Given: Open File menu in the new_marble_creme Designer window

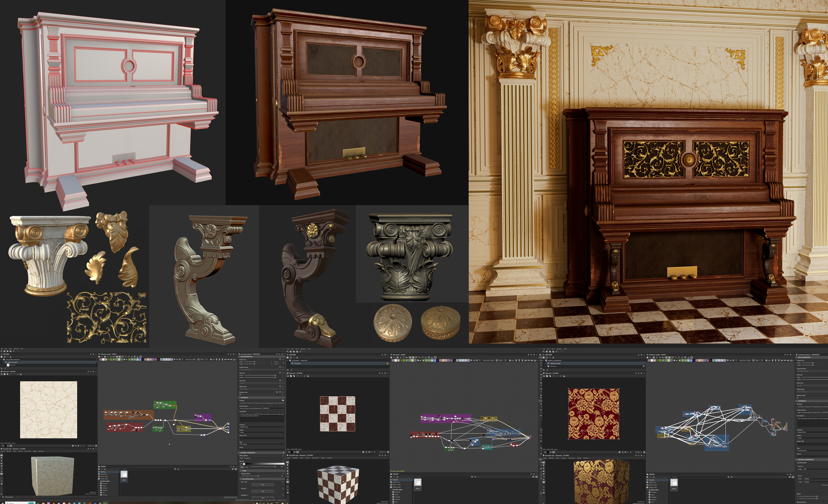Looking at the screenshot, I should [2, 349].
